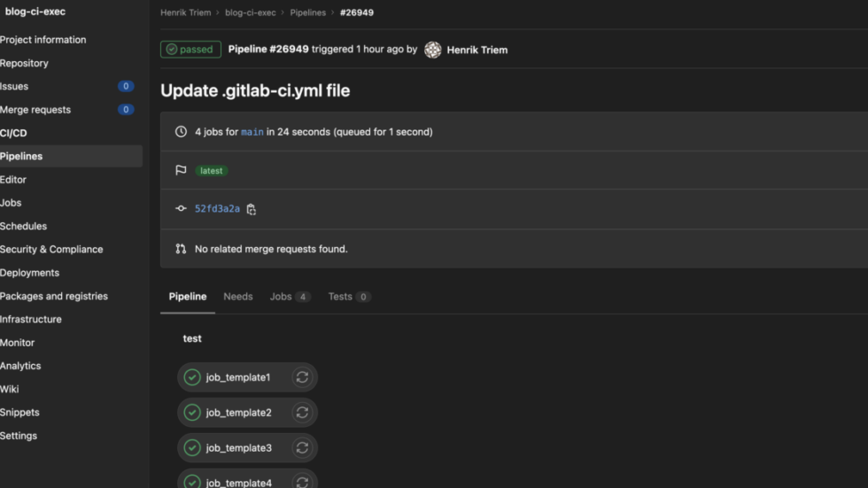Click Issues count badge 0
868x488 pixels.
click(126, 86)
